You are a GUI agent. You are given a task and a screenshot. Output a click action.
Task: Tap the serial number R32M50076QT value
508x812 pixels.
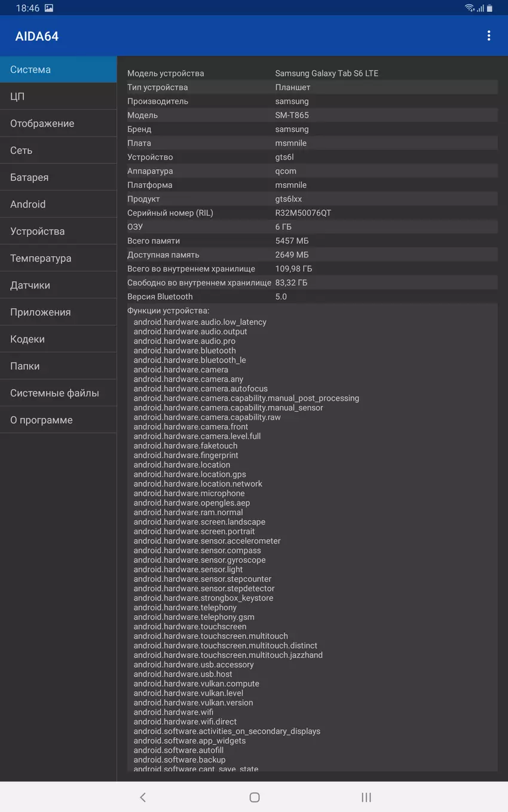(x=303, y=213)
